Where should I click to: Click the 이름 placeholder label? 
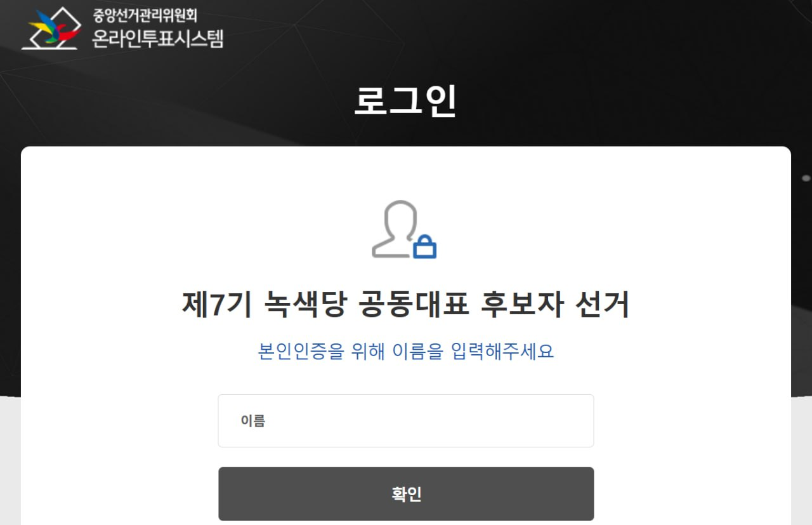(x=252, y=421)
